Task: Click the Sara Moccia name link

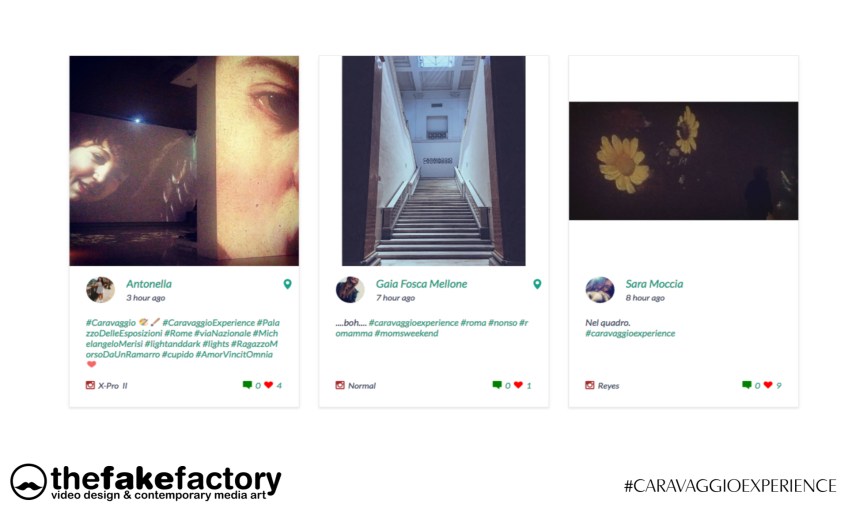Action: [x=654, y=284]
